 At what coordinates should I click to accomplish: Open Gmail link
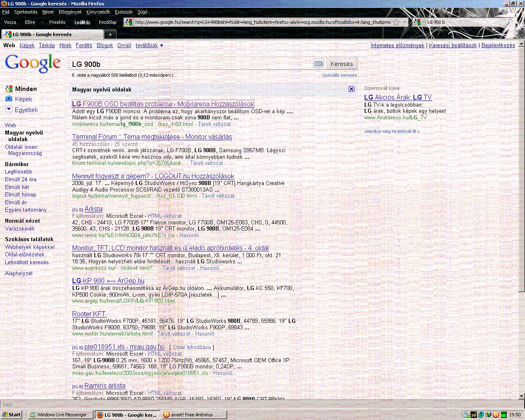click(x=124, y=46)
